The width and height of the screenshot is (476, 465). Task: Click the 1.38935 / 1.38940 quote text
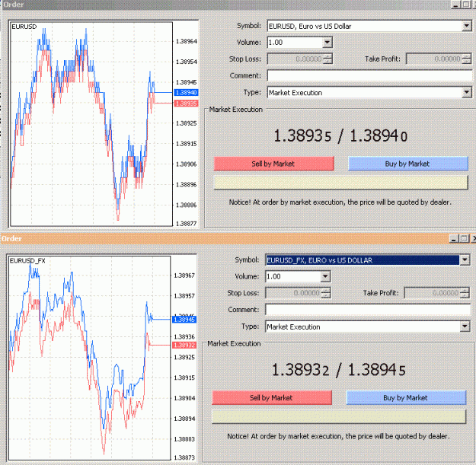[x=340, y=135]
